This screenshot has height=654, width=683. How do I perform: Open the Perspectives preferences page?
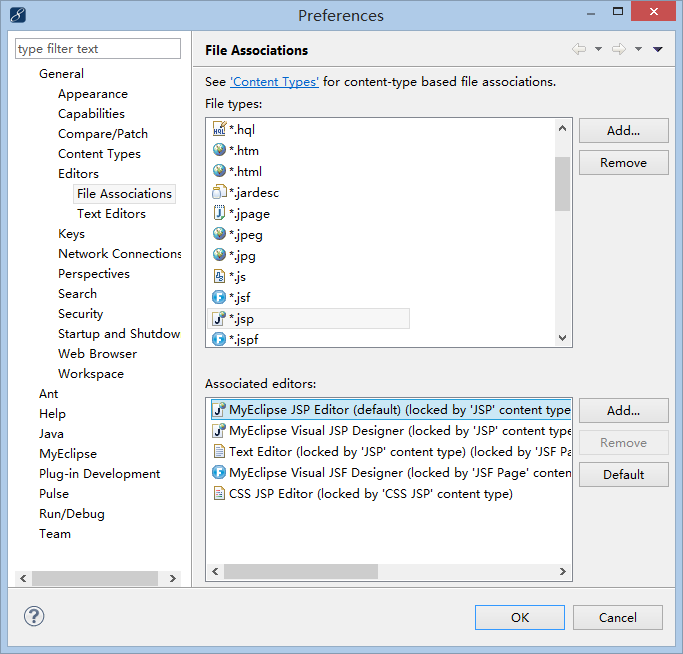pyautogui.click(x=94, y=274)
